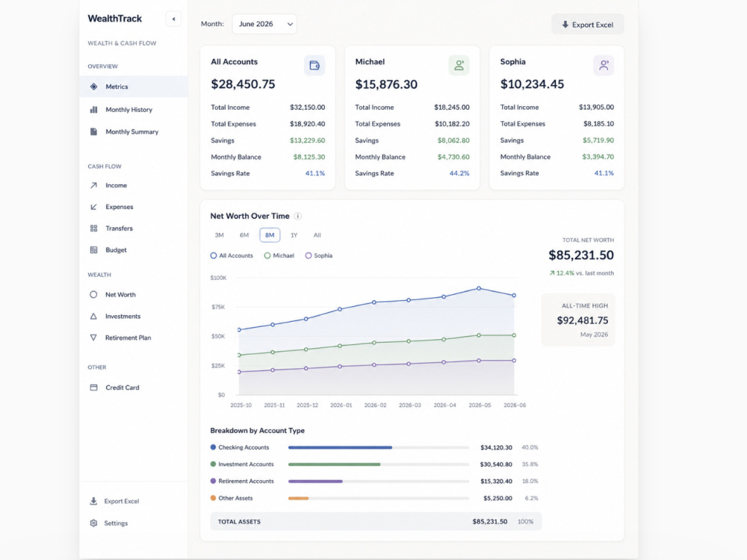Click top-right Export Excel button
Screen dimensions: 747x560
point(587,25)
